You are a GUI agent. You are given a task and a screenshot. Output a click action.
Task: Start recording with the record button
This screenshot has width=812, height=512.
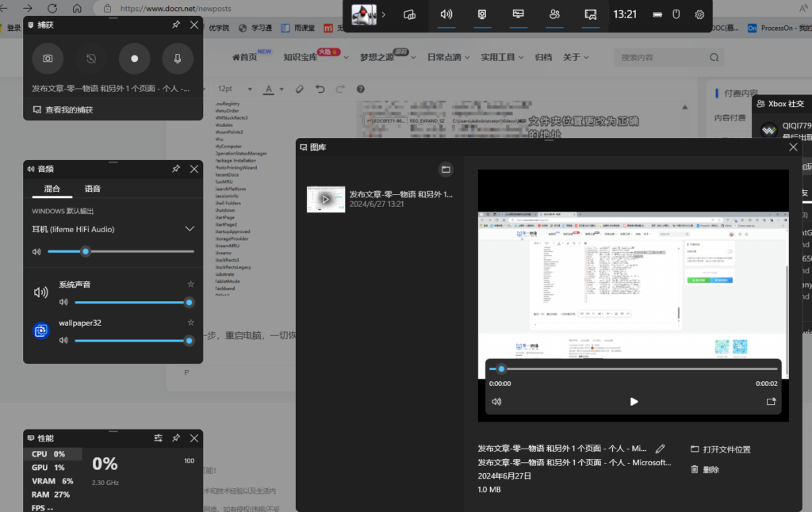click(x=134, y=59)
